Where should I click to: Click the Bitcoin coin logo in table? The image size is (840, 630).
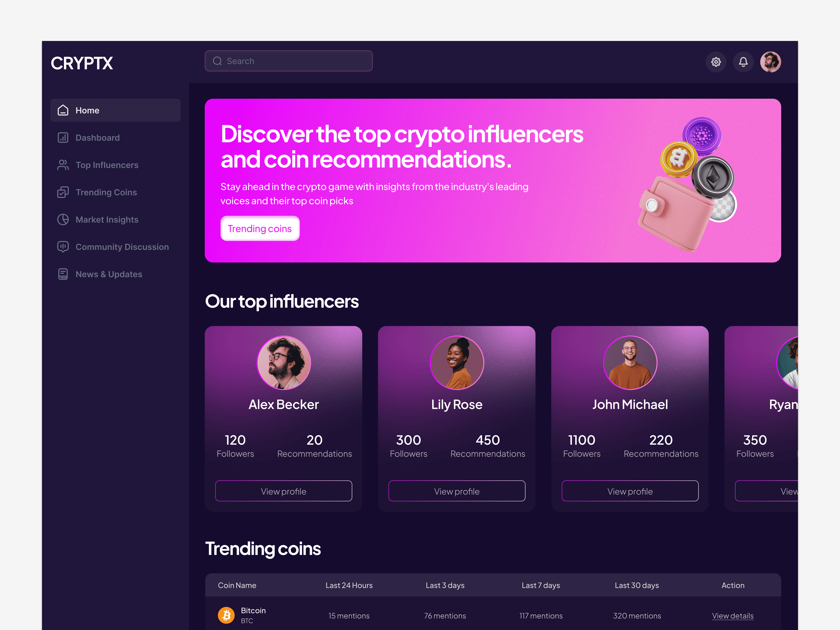tap(226, 615)
